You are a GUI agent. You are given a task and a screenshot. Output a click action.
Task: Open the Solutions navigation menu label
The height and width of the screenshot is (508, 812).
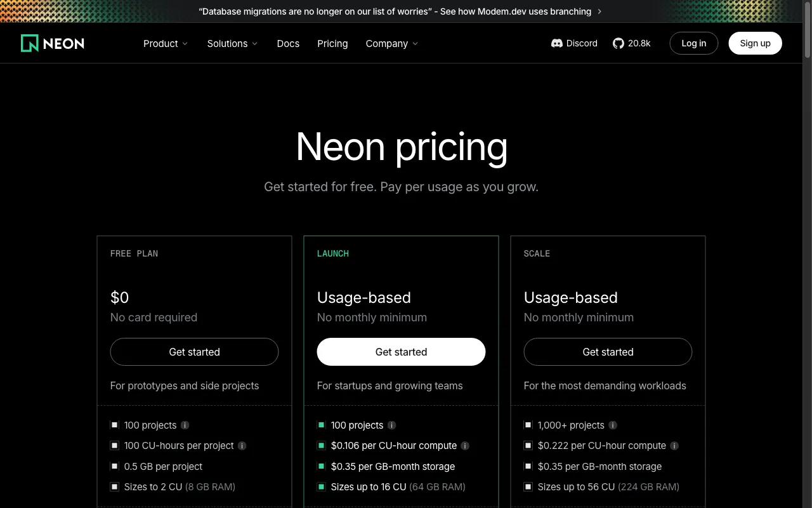[x=227, y=43]
